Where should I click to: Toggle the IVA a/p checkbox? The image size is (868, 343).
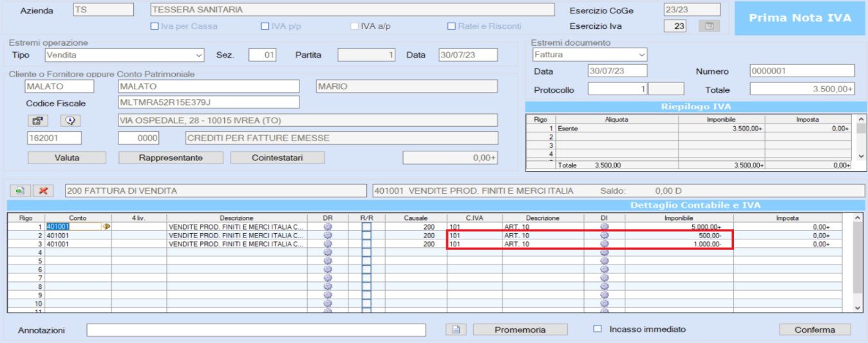click(x=354, y=26)
